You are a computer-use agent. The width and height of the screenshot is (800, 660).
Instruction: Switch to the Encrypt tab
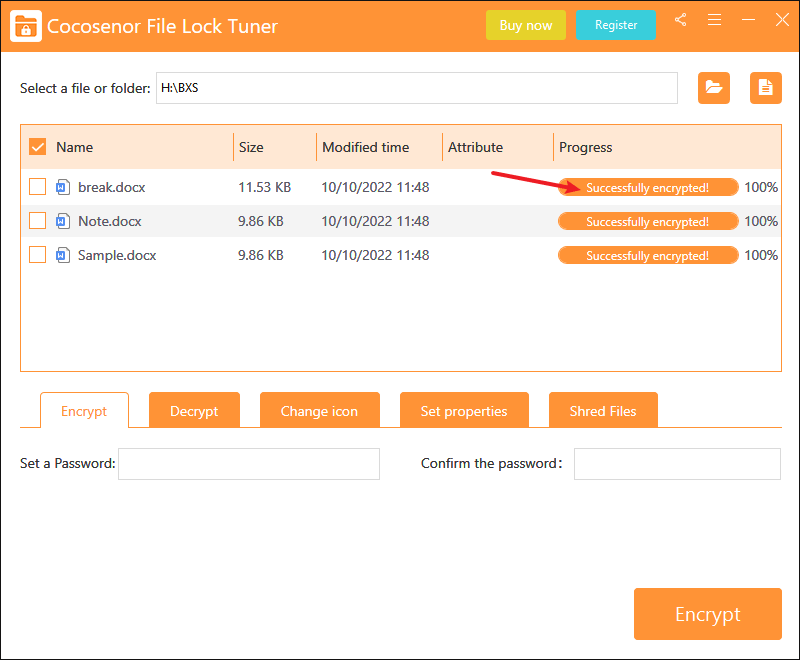point(84,411)
